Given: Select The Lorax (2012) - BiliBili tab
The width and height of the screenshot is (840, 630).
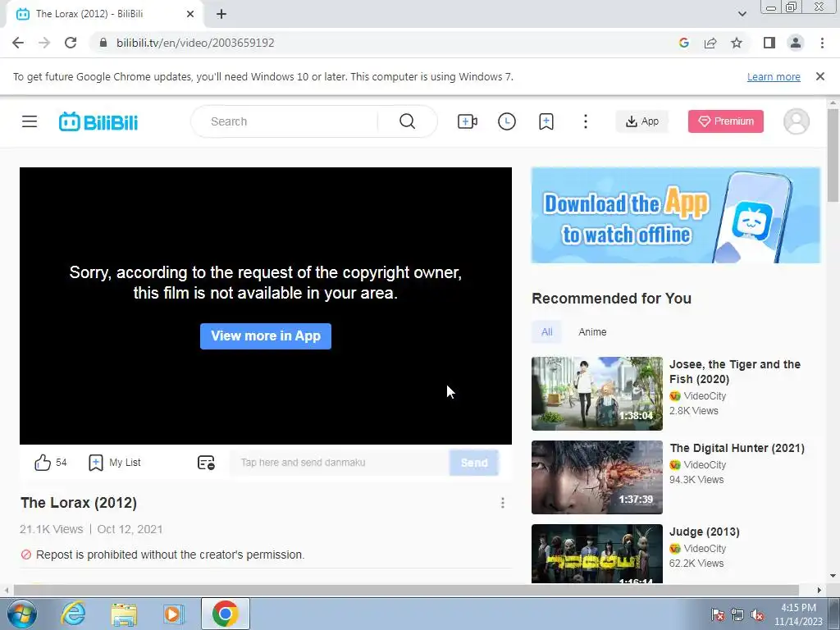Looking at the screenshot, I should (104, 14).
